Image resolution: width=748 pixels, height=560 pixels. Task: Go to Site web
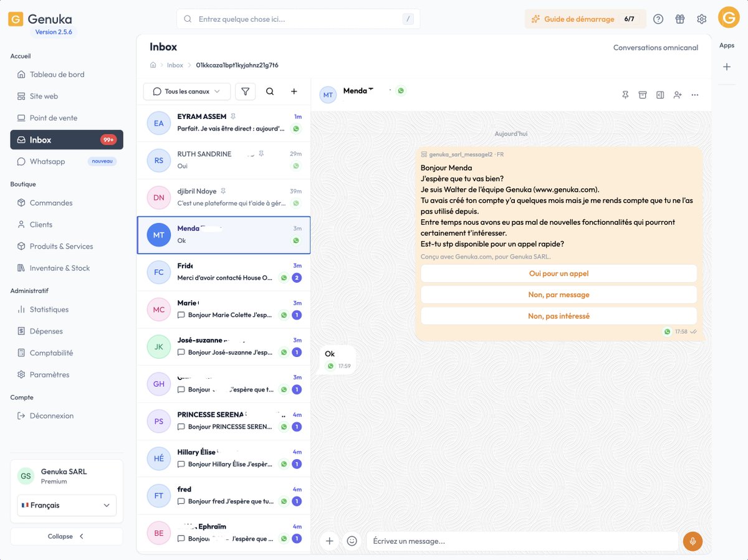[x=67, y=96]
